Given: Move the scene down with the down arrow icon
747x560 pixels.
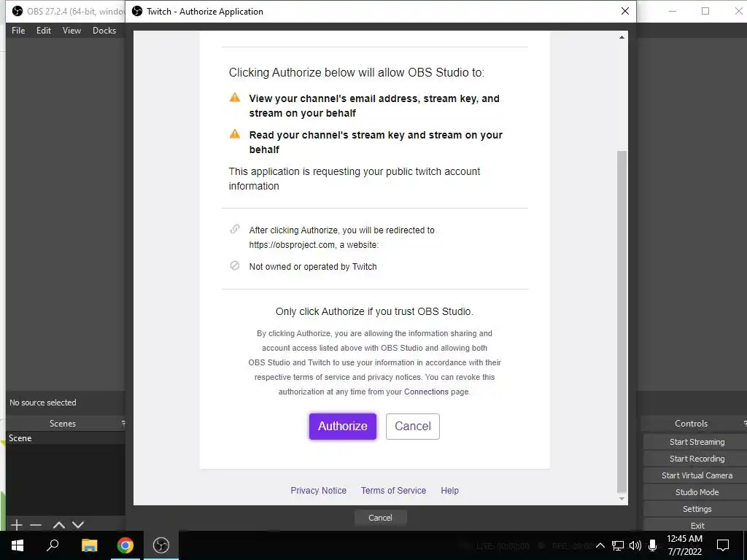Looking at the screenshot, I should coord(78,525).
